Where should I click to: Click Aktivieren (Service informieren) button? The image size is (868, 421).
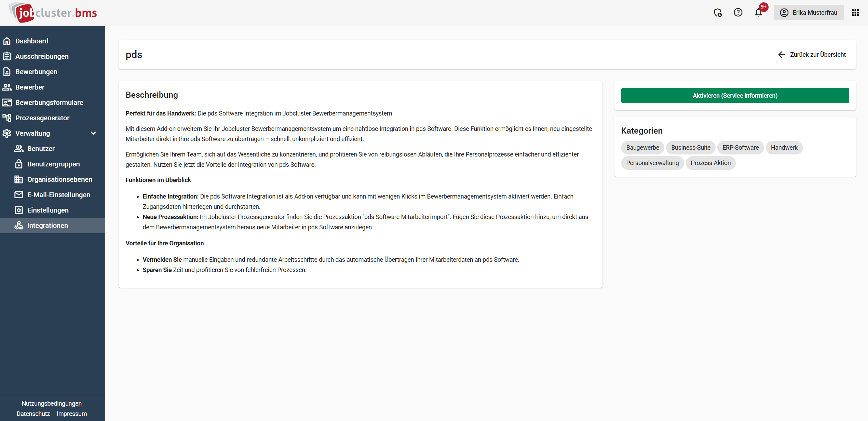pyautogui.click(x=735, y=96)
